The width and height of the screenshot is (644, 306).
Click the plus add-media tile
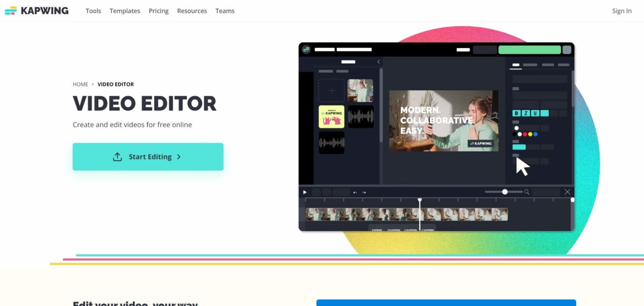(331, 91)
